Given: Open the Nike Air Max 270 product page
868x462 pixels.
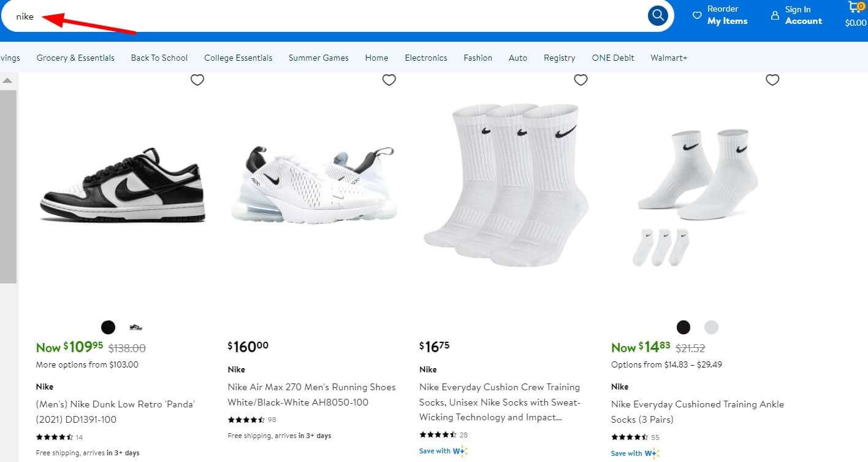Looking at the screenshot, I should [311, 395].
